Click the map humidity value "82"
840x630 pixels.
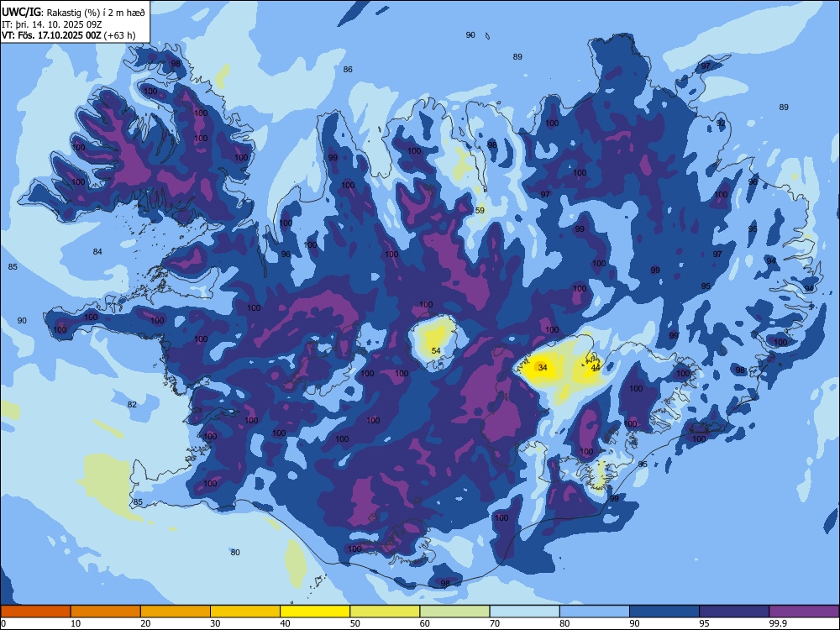(132, 405)
